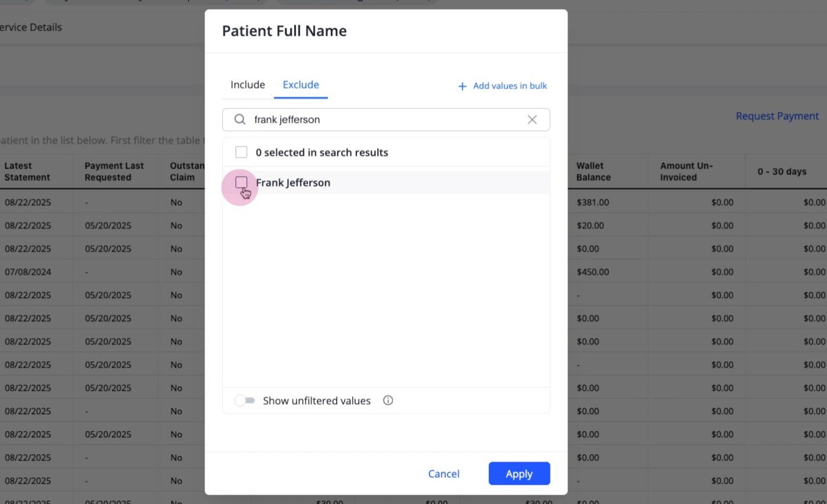
Task: Switch to the Include tab
Action: click(x=248, y=85)
